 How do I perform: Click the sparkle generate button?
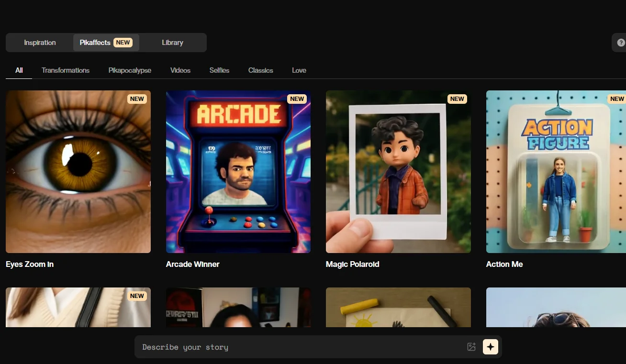click(x=491, y=347)
